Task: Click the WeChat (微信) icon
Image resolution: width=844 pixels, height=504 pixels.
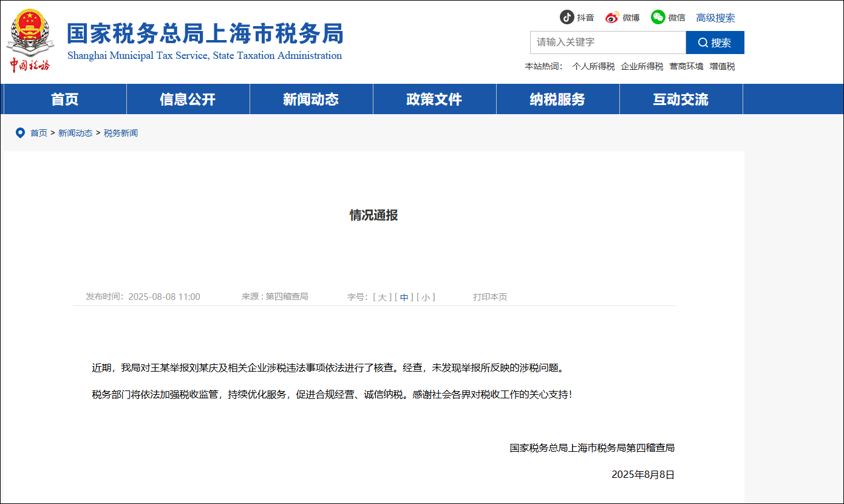Action: [658, 17]
